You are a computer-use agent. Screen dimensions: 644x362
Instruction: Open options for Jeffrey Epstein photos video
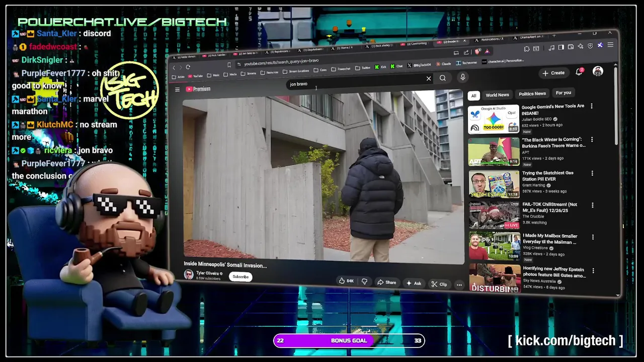(593, 270)
